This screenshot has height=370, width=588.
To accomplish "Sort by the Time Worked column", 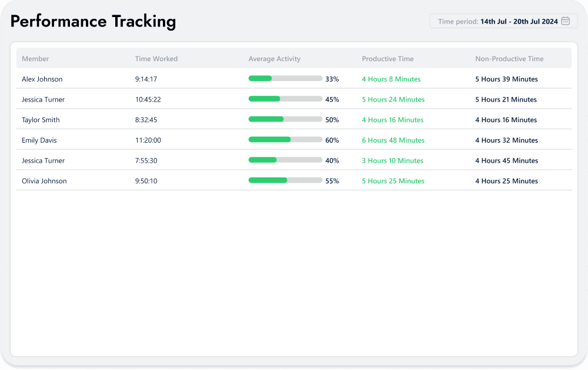I will tap(156, 59).
